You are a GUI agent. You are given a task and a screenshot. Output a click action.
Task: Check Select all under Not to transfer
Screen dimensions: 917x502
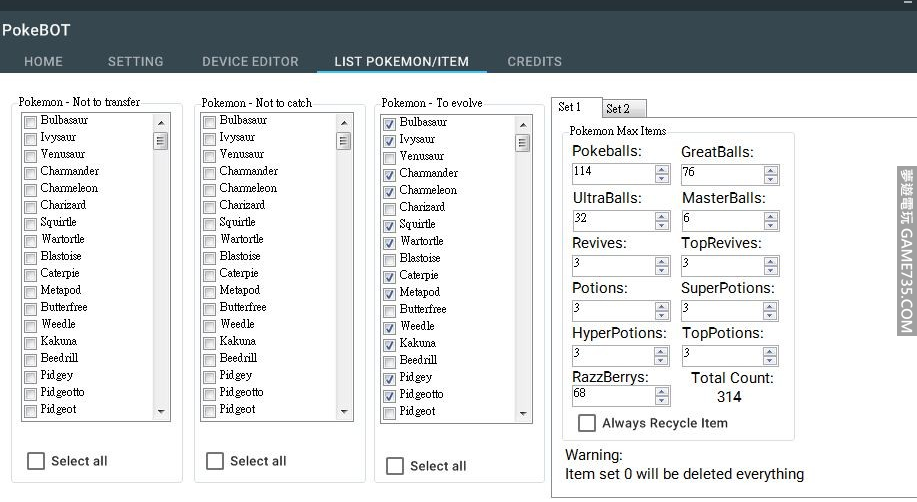[x=36, y=461]
